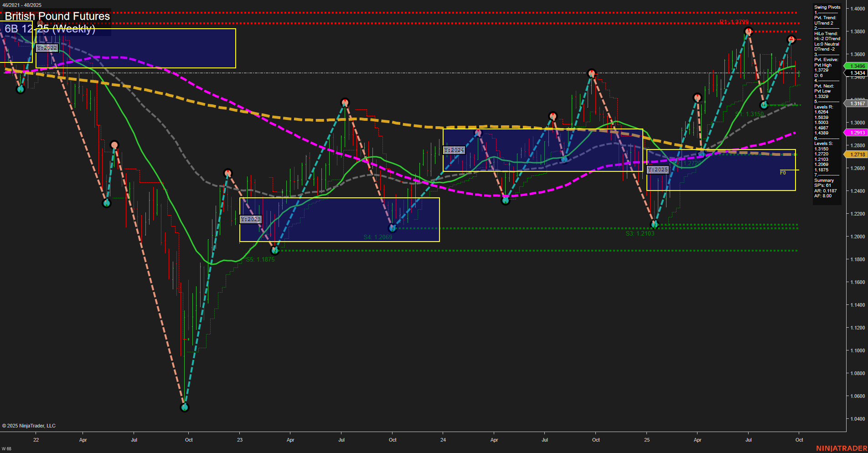Select the Y:2022 annotation label
Image resolution: width=868 pixels, height=453 pixels.
(47, 47)
